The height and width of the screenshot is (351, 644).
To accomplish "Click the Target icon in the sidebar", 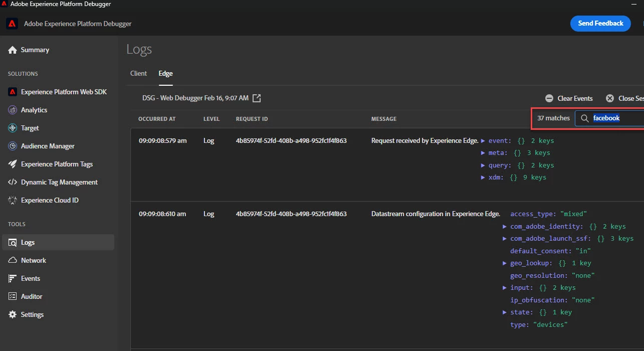I will 13,128.
